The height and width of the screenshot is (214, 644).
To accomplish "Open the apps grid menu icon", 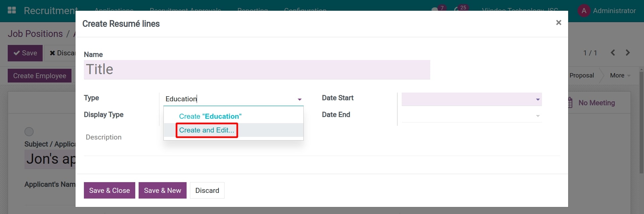I will coord(12,10).
